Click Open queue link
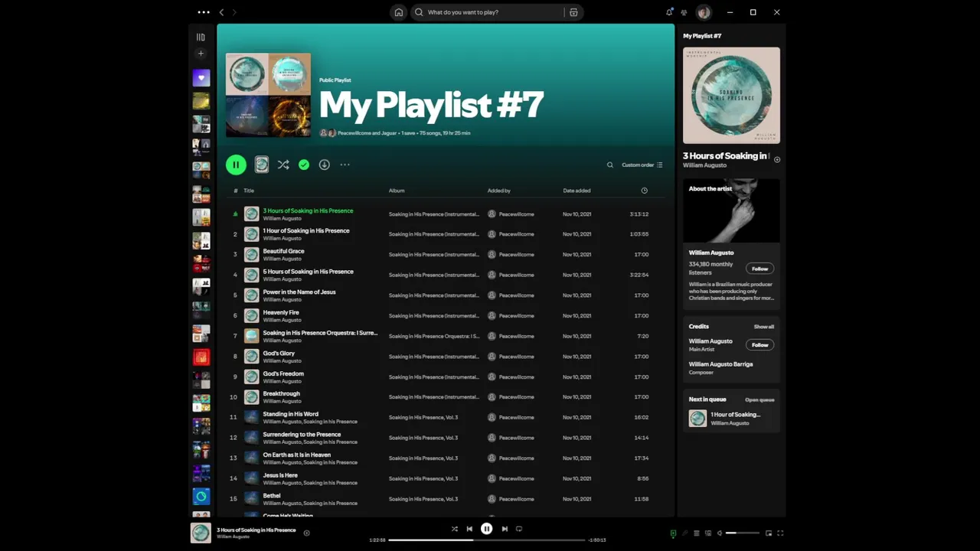The width and height of the screenshot is (980, 551). point(759,399)
